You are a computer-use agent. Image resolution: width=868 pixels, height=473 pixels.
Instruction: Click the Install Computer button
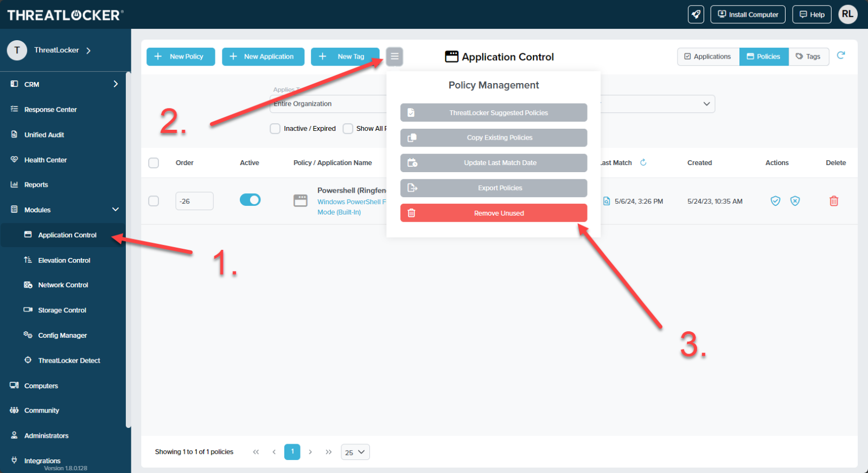(x=748, y=15)
